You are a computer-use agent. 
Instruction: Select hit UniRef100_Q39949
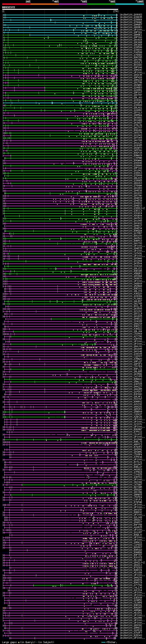click(131, 105)
